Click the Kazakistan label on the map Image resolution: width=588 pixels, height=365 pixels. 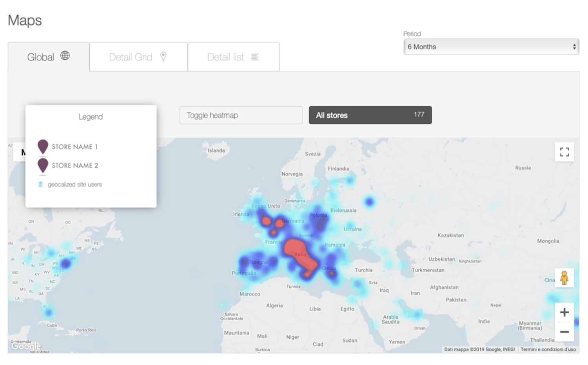450,235
